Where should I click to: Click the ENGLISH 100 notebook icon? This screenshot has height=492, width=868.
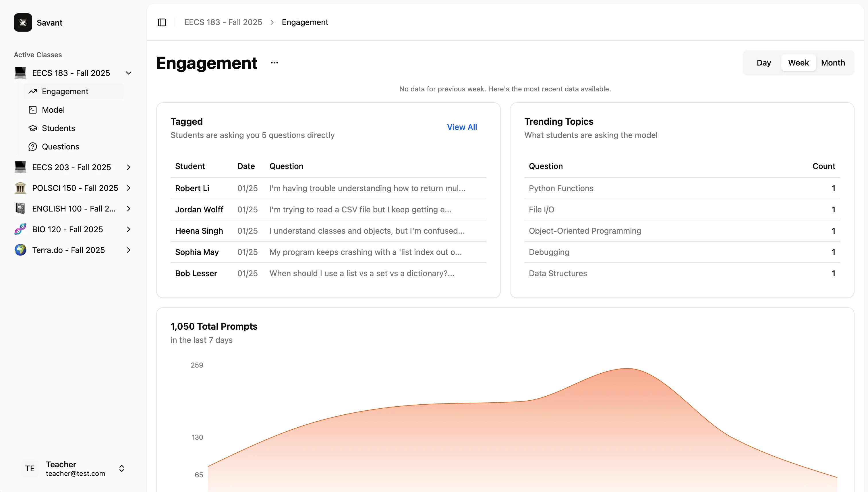click(x=20, y=208)
